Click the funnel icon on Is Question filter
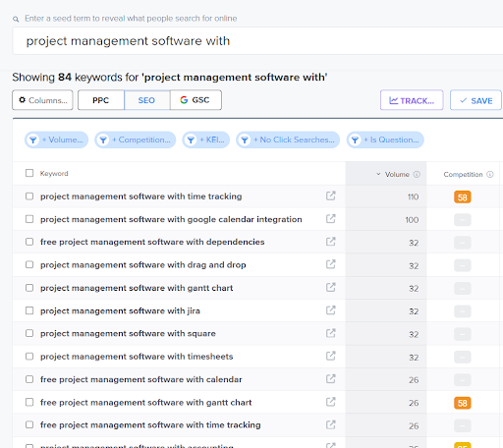Image resolution: width=503 pixels, height=448 pixels. 356,140
